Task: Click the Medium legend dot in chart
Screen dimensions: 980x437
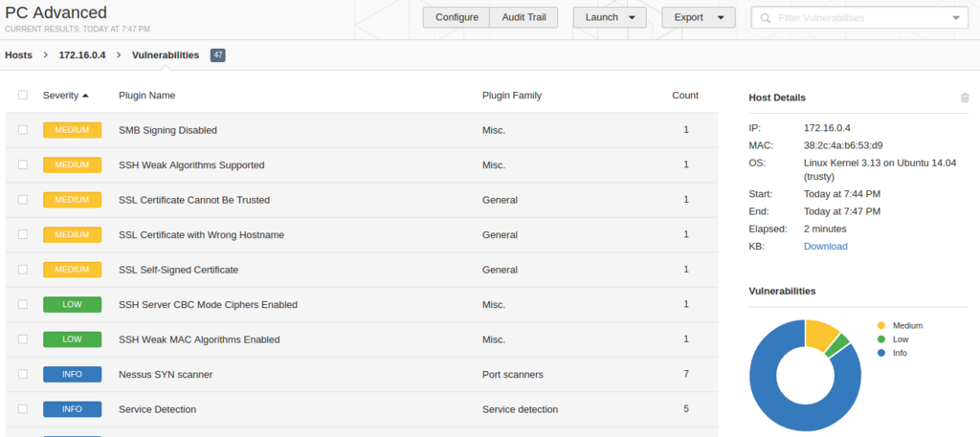Action: coord(881,325)
